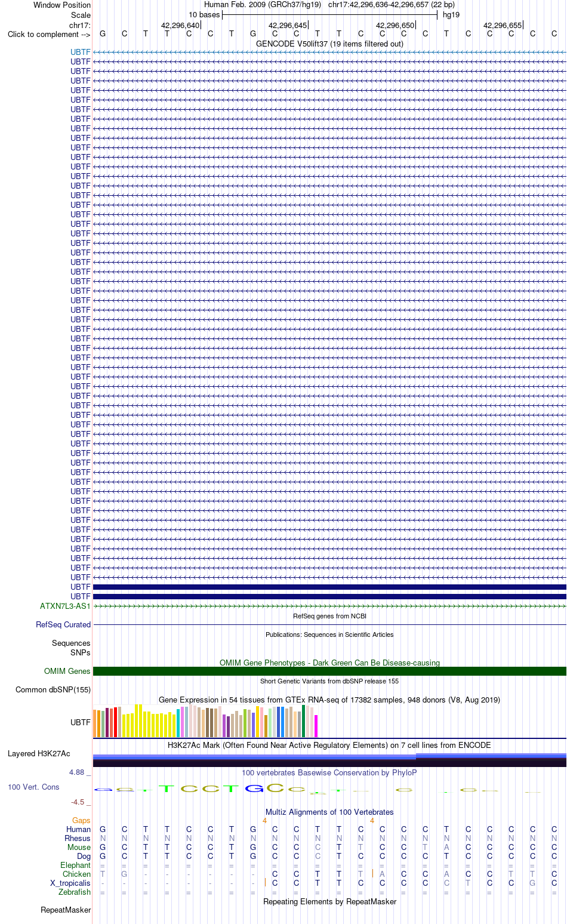Click the Mouse alignment row label

(x=79, y=847)
